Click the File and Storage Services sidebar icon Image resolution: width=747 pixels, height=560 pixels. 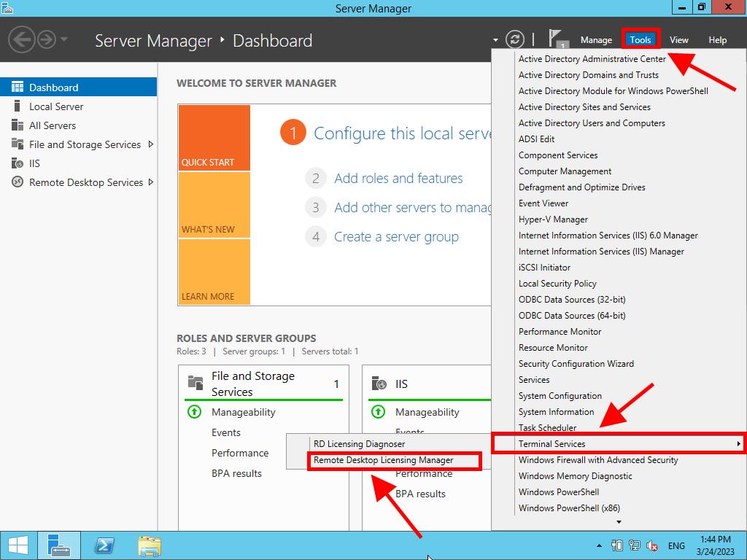click(x=18, y=144)
